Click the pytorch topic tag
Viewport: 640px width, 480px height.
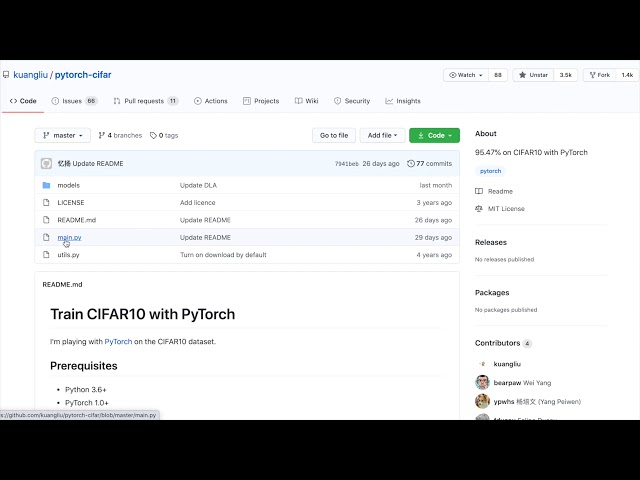tap(490, 171)
